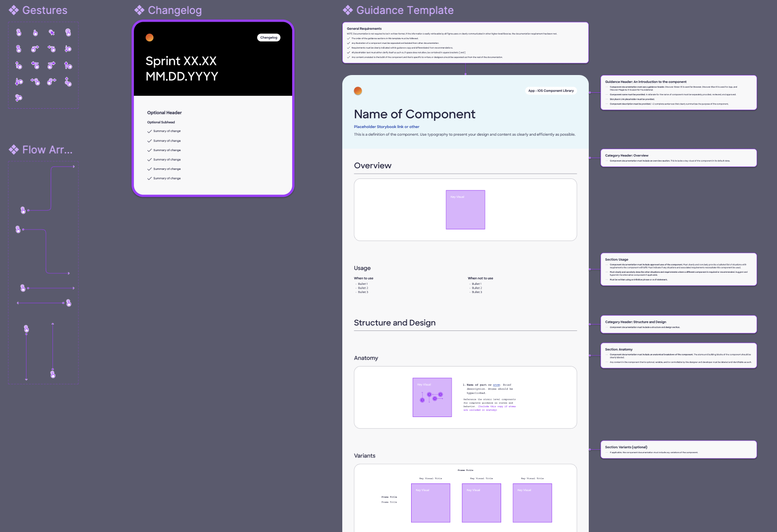Screen dimensions: 777x532
Task: Click the purple Key Visual swatch in Overview
Action: click(x=465, y=209)
